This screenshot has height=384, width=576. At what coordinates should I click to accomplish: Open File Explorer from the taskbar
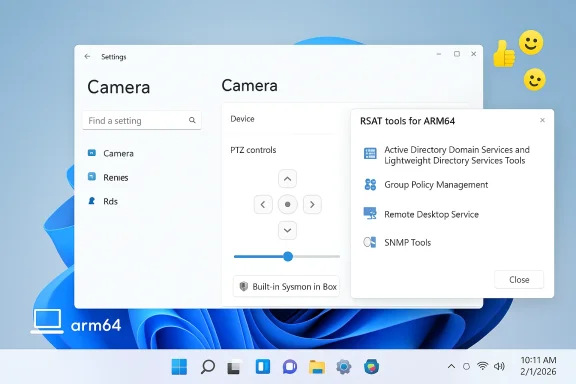(x=317, y=367)
